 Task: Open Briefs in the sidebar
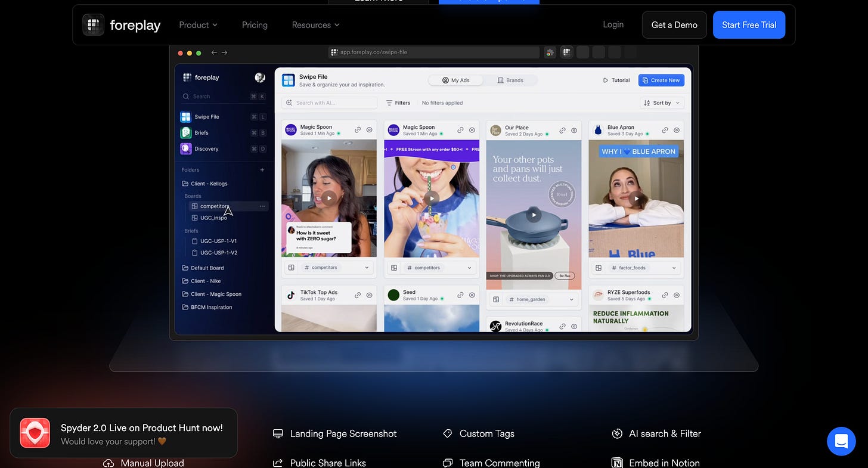click(224, 132)
